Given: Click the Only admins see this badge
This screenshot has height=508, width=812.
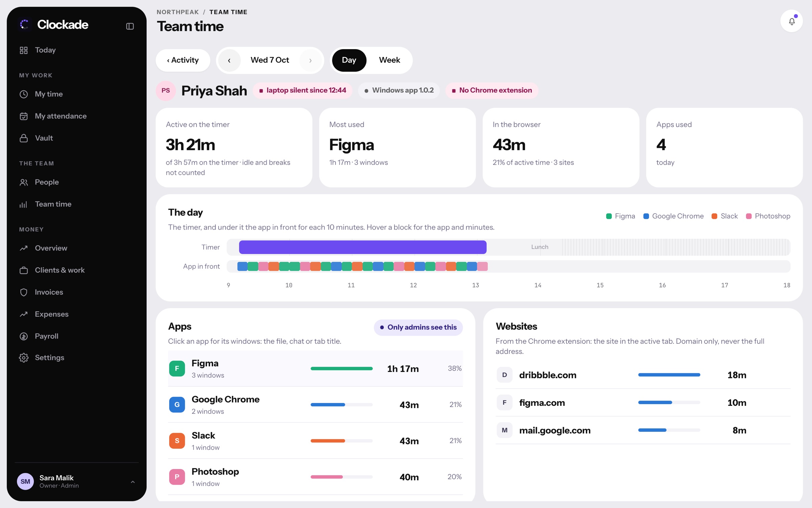Looking at the screenshot, I should (x=418, y=327).
